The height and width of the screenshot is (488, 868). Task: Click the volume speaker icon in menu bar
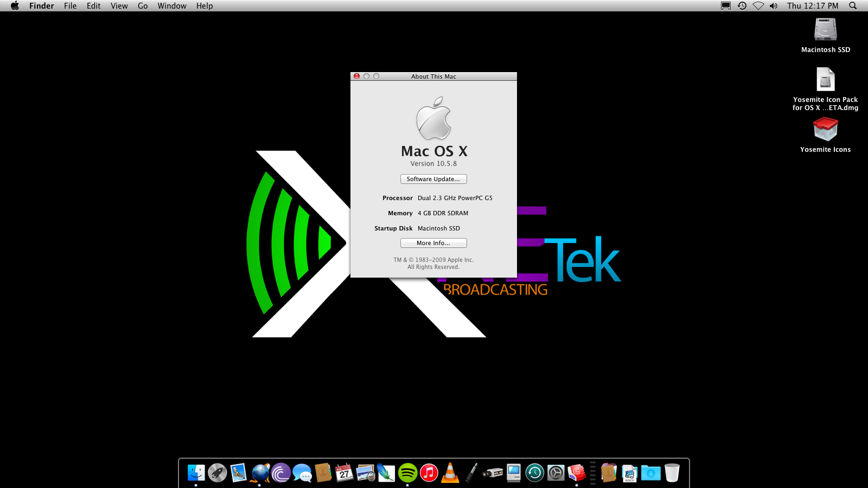774,6
